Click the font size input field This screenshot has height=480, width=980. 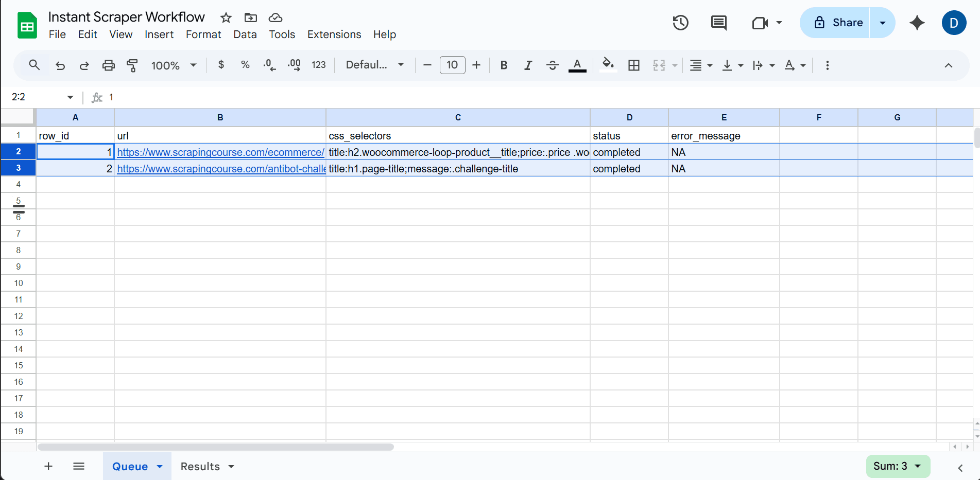pos(452,65)
